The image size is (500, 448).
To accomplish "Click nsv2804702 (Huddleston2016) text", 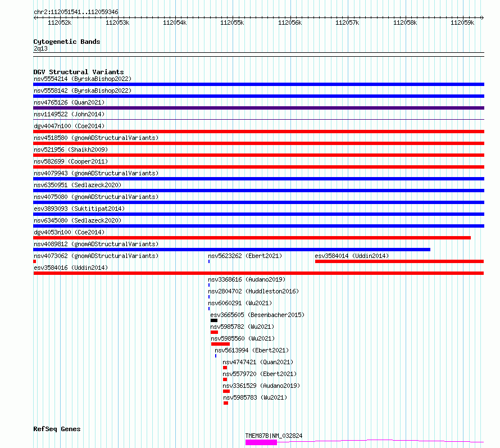I will pyautogui.click(x=253, y=291).
